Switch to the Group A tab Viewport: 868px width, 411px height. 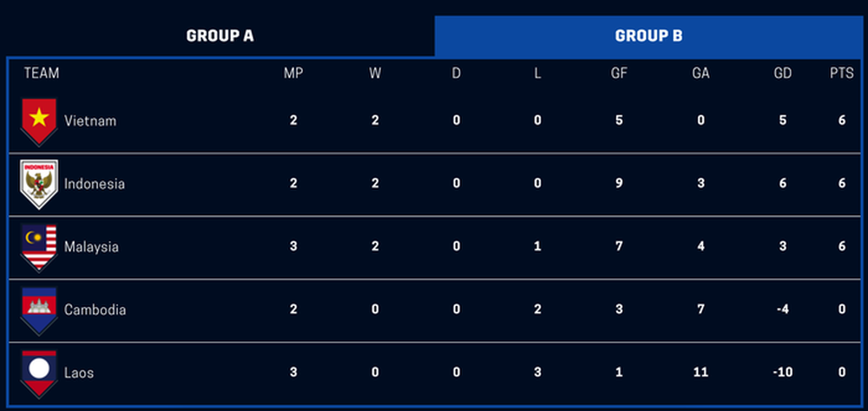coord(220,36)
